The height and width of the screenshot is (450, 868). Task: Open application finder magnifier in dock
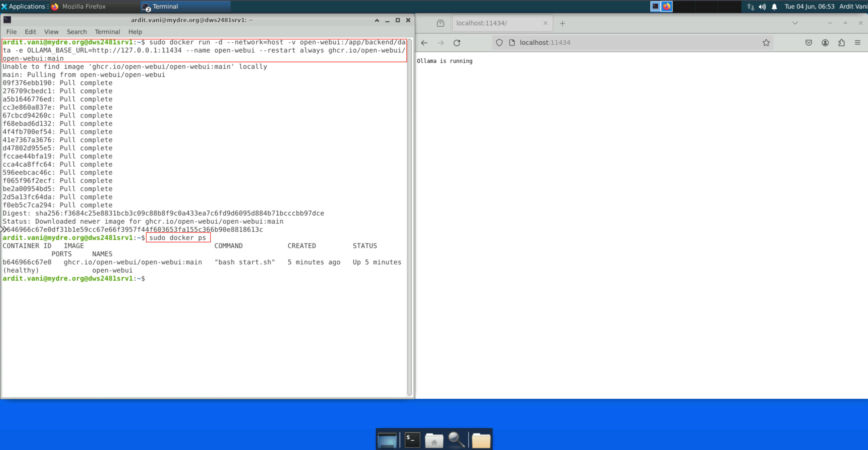pyautogui.click(x=457, y=440)
